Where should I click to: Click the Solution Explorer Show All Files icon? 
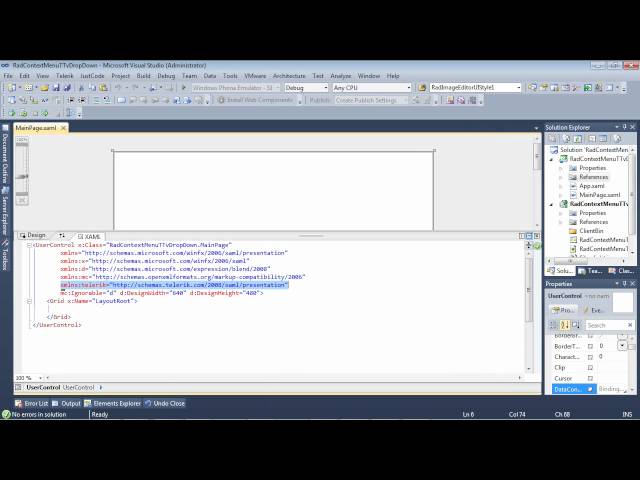(x=566, y=139)
